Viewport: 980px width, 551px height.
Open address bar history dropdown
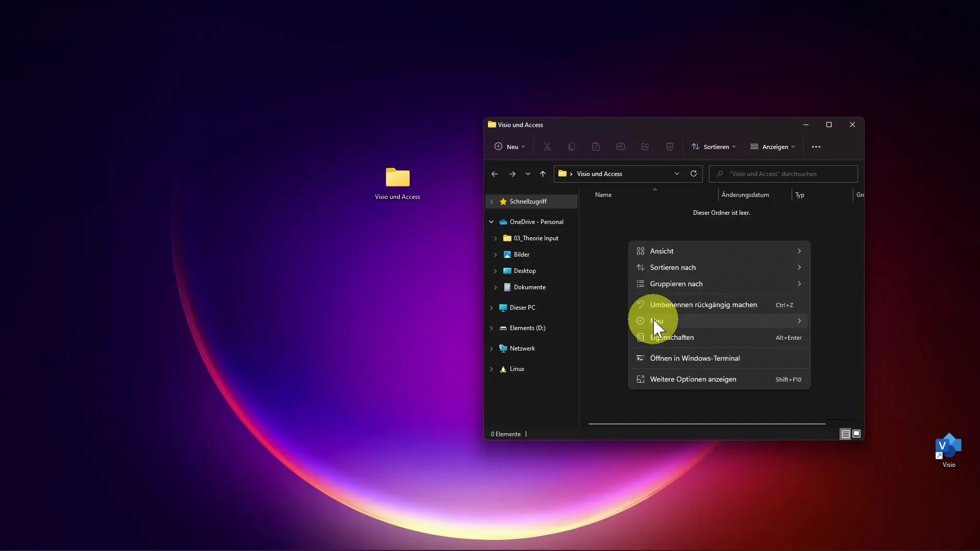pos(676,173)
